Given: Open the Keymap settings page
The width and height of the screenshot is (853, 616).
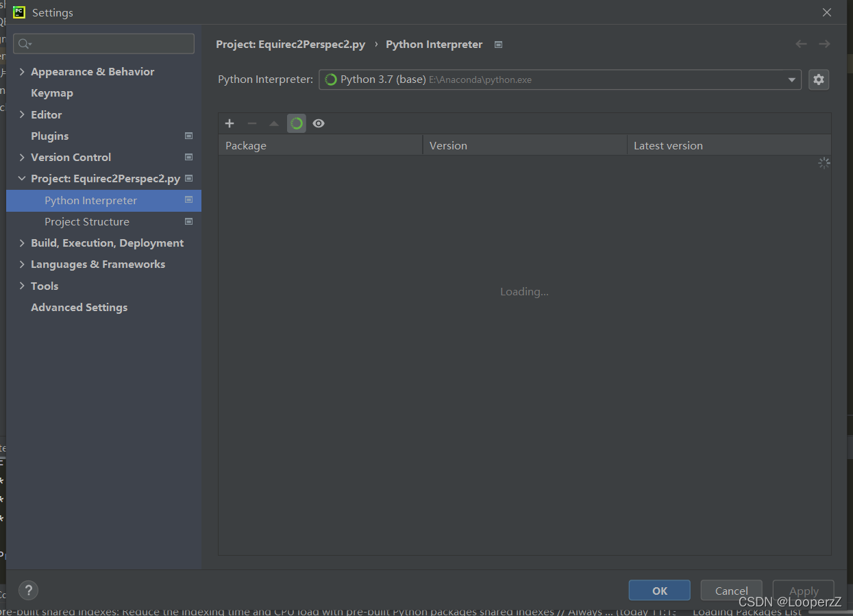Looking at the screenshot, I should 52,93.
